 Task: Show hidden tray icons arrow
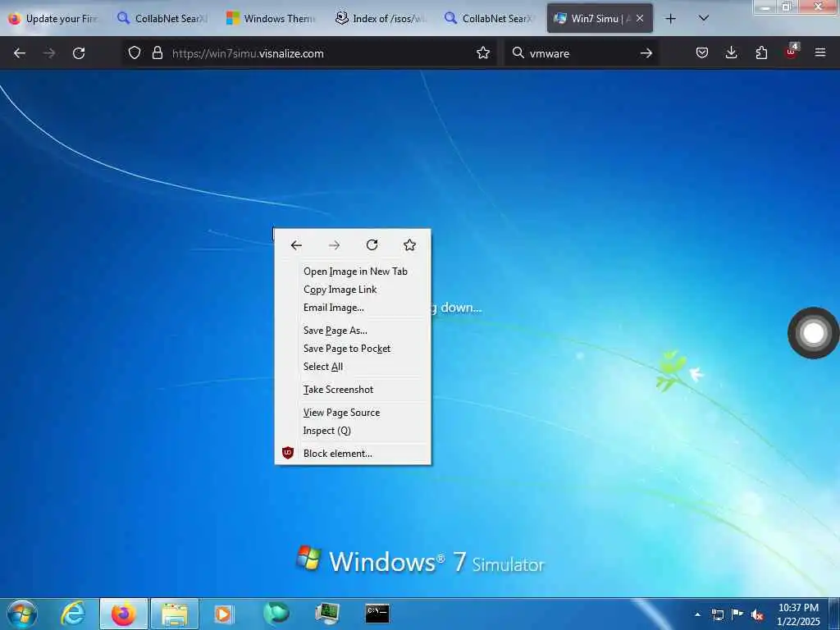[x=697, y=614]
